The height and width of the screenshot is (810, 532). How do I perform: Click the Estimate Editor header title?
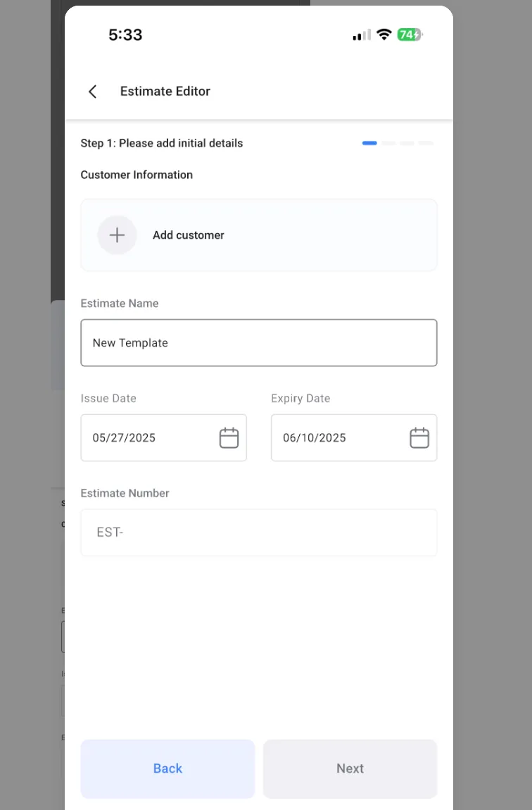click(165, 92)
